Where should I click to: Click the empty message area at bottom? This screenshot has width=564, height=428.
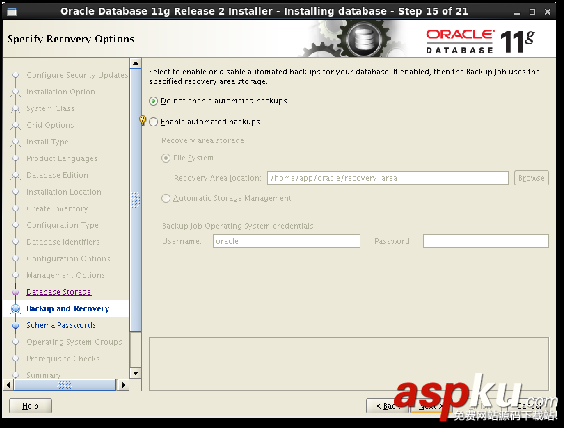349,364
